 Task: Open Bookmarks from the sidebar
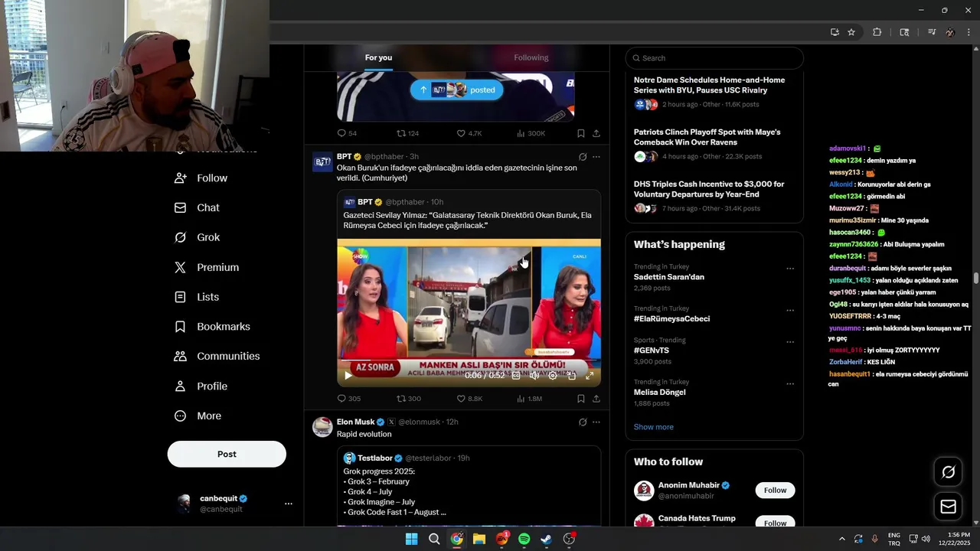coord(212,327)
